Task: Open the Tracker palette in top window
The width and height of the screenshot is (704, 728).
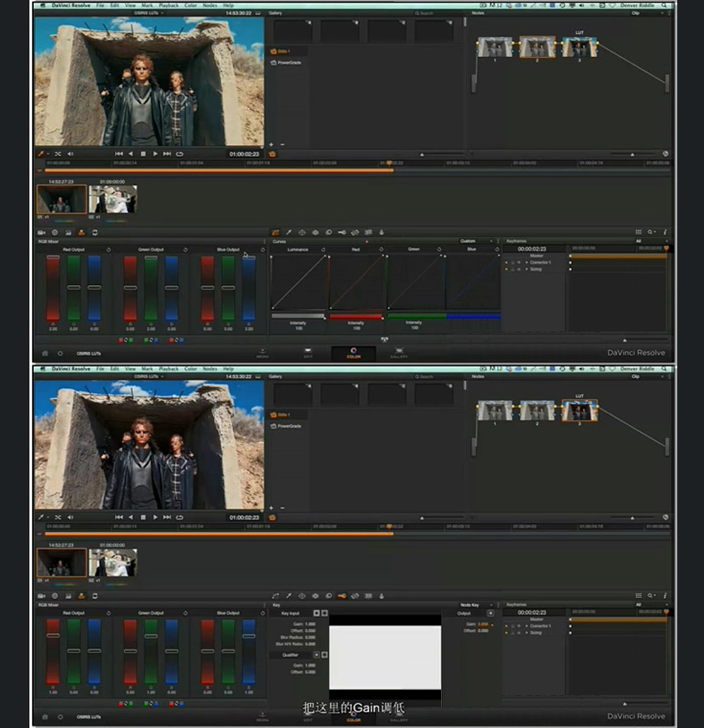Action: point(315,233)
